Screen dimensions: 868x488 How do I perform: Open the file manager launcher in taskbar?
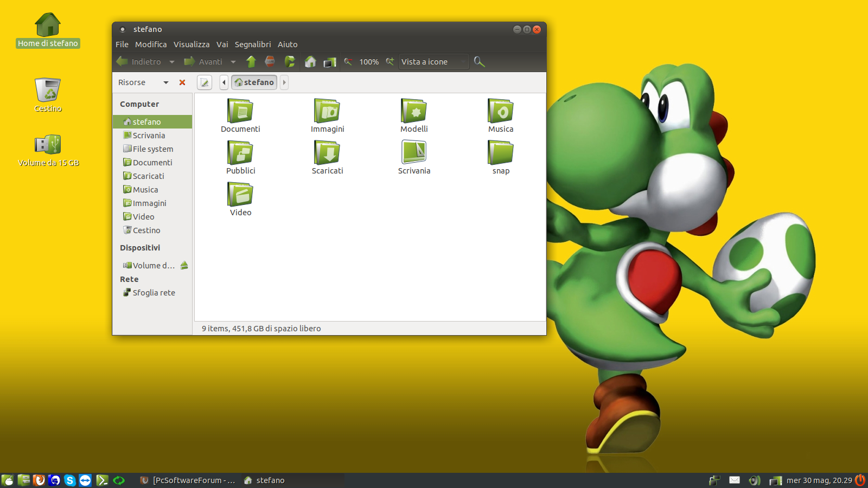click(x=23, y=480)
